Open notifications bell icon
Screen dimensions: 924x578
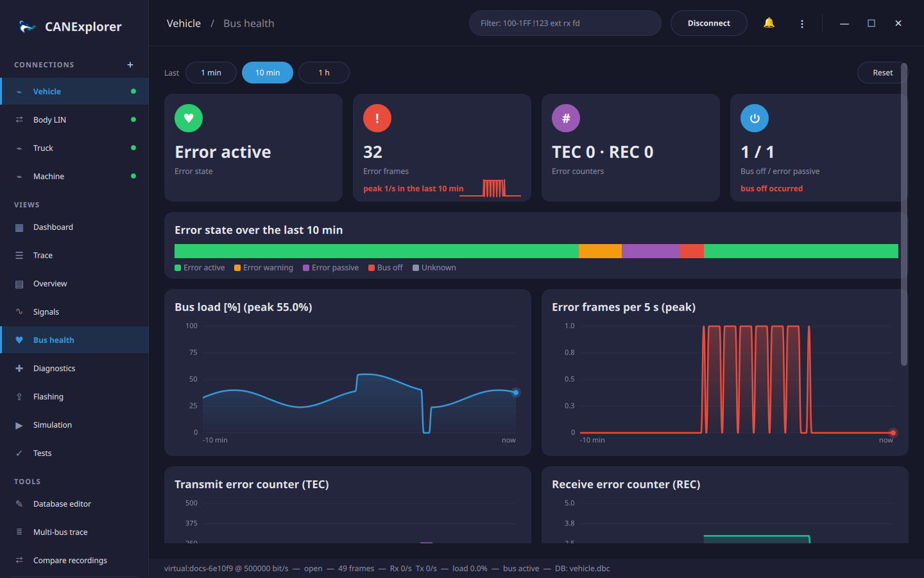[x=769, y=23]
